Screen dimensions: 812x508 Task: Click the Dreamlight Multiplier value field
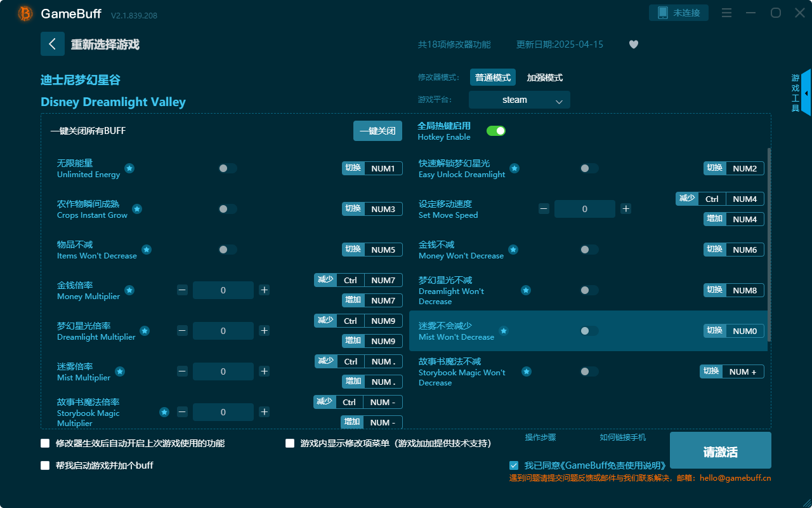tap(223, 331)
